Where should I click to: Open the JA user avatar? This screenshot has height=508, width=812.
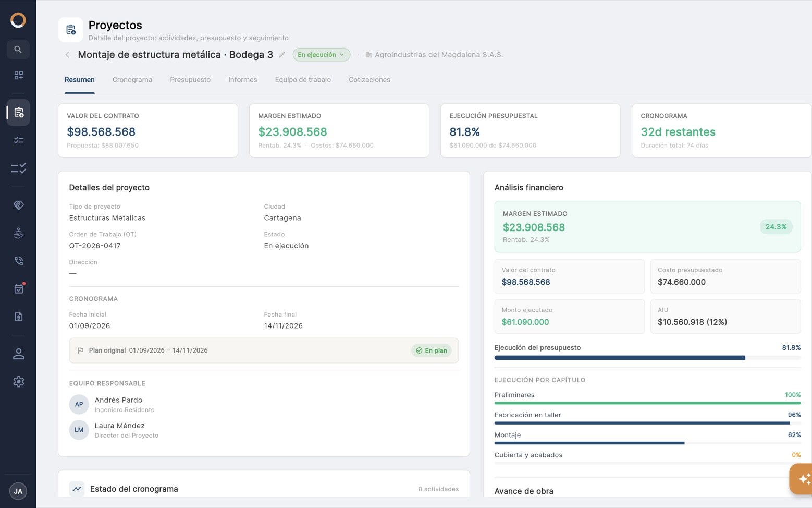coord(18,491)
